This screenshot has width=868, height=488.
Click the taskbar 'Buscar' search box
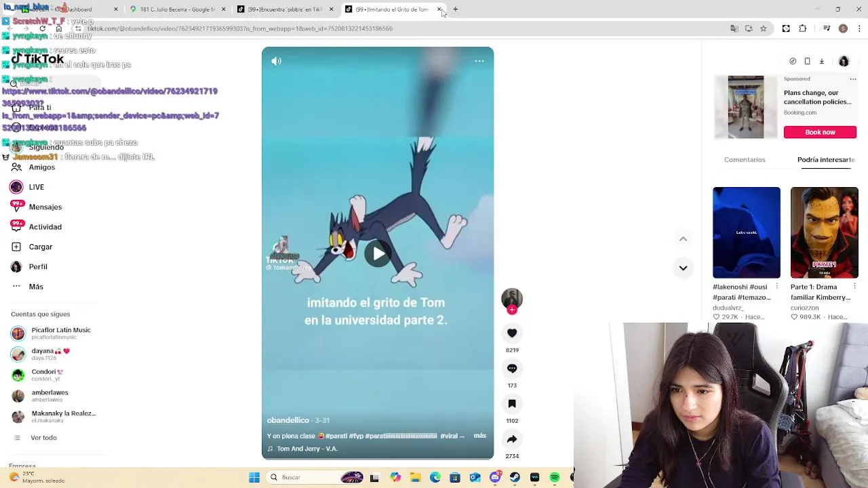[x=313, y=477]
